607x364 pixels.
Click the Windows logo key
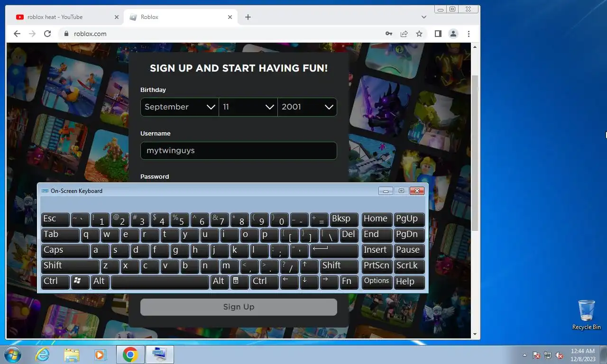pos(80,282)
